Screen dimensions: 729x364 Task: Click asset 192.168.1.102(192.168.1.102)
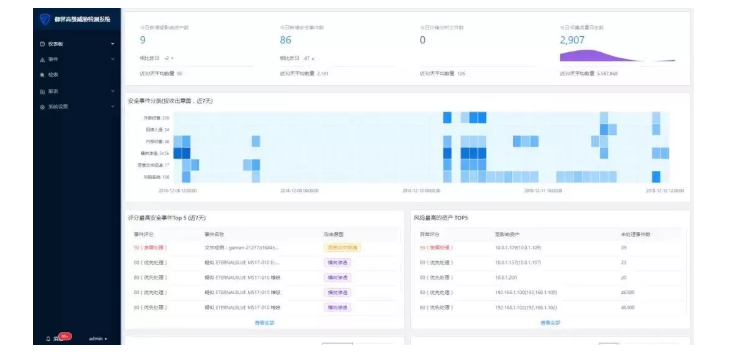526,307
